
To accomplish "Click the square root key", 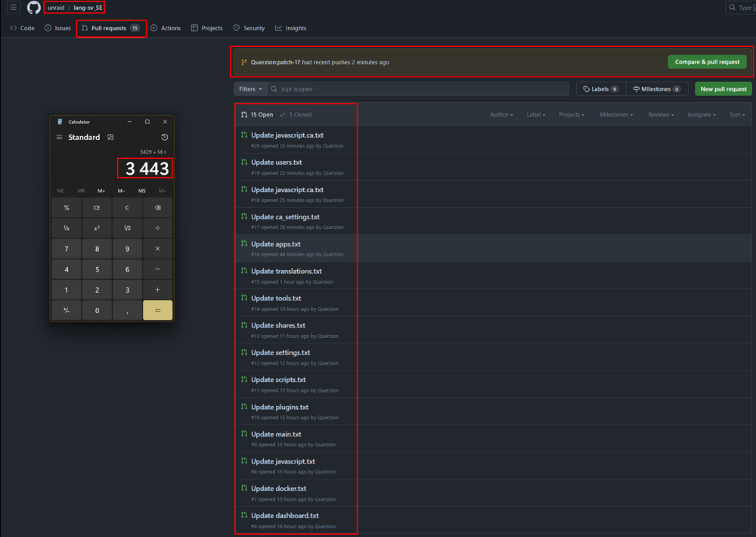I will click(x=127, y=228).
